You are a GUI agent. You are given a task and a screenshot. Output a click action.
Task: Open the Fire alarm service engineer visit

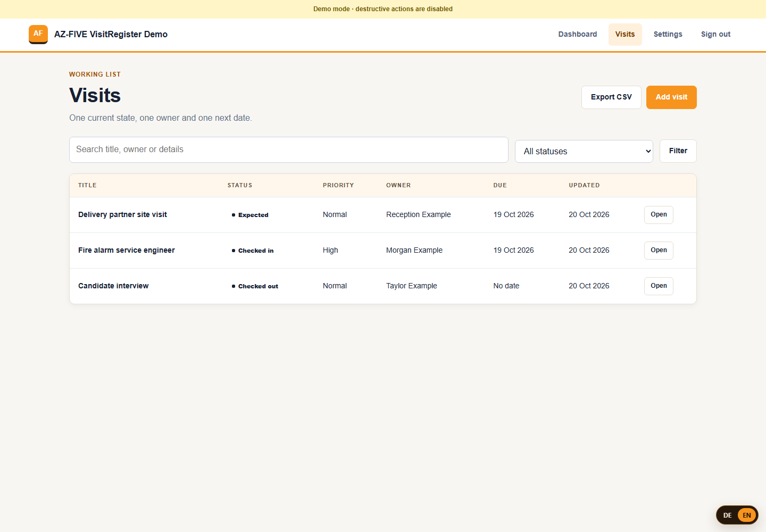click(659, 251)
